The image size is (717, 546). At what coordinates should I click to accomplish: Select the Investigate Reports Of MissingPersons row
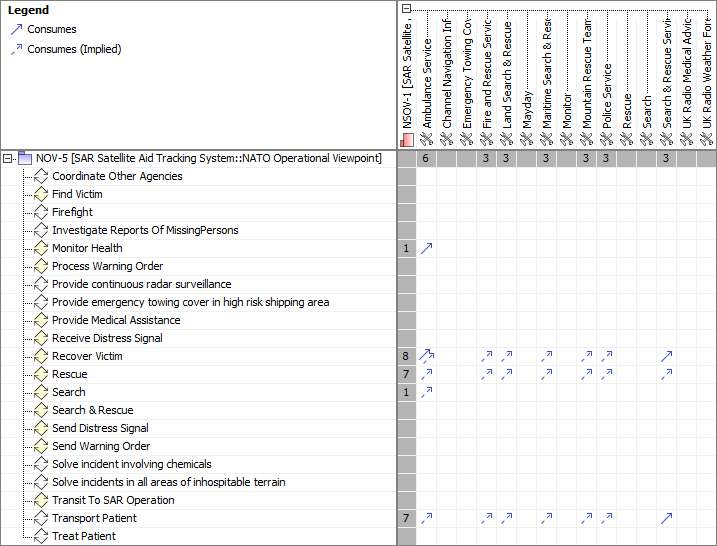point(145,230)
